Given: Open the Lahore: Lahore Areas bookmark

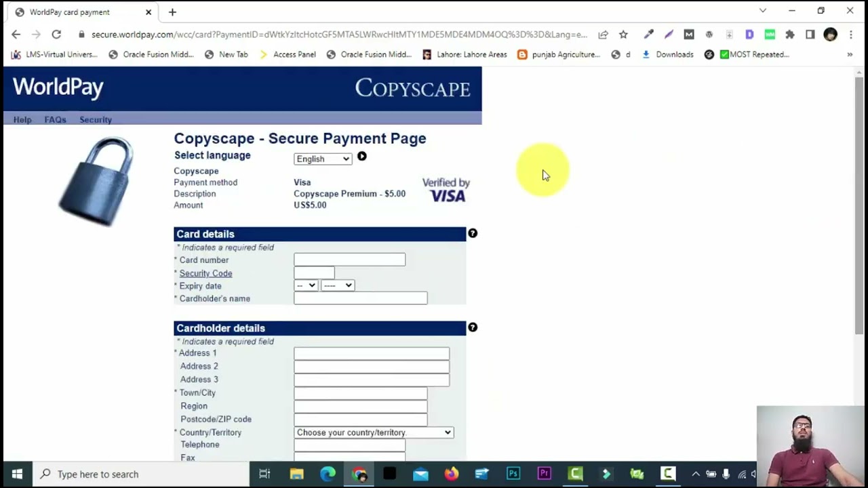Looking at the screenshot, I should click(x=465, y=54).
